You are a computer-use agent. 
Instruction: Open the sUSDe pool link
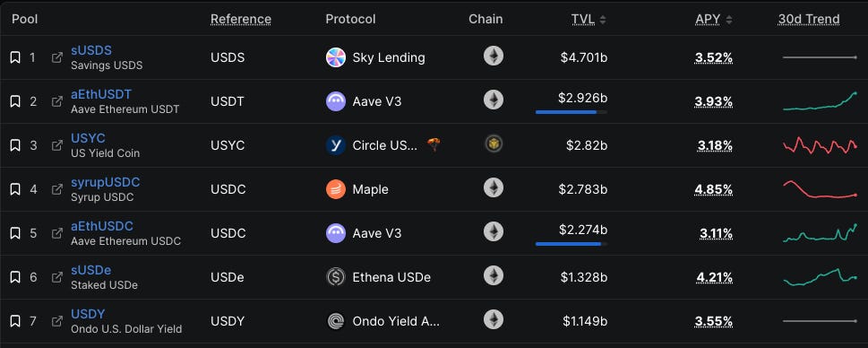click(x=90, y=270)
